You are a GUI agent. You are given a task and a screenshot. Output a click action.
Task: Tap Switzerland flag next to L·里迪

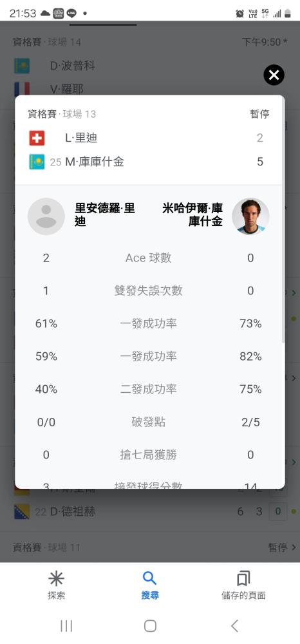tap(37, 138)
